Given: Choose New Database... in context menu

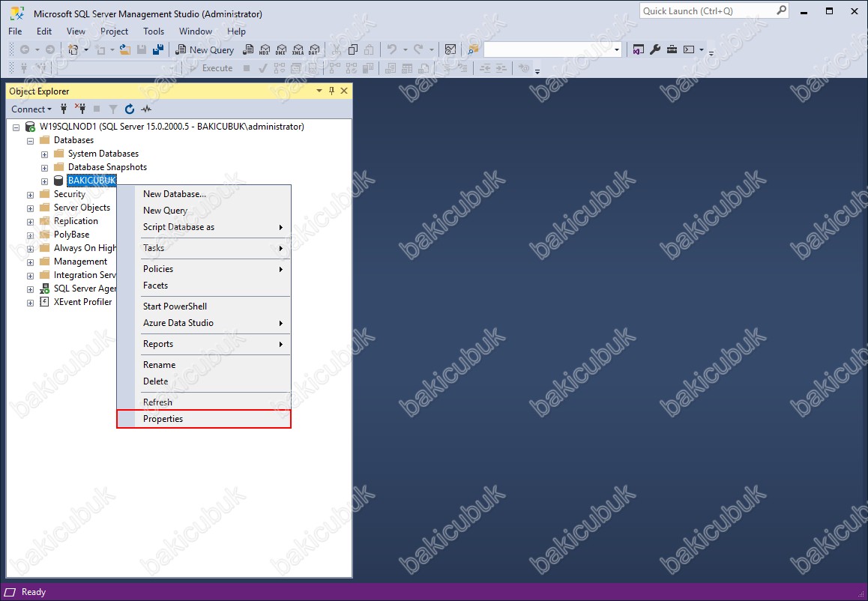Looking at the screenshot, I should point(204,193).
